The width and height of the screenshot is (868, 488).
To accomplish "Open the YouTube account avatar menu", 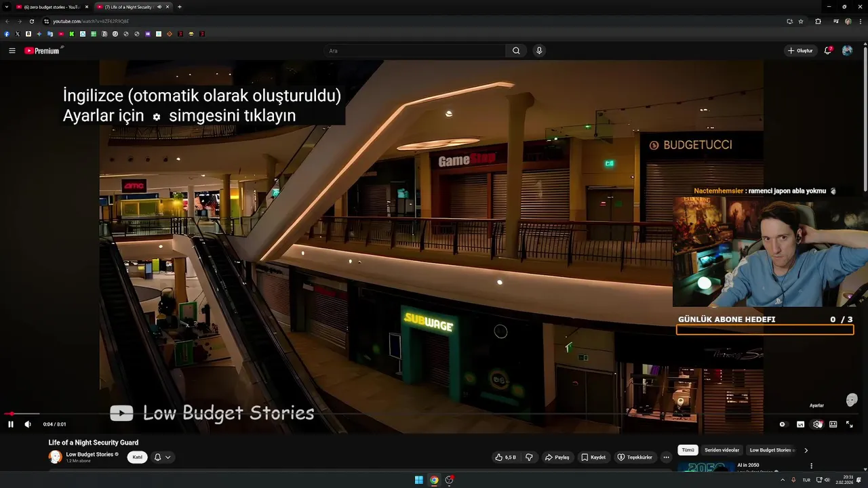I will point(847,51).
